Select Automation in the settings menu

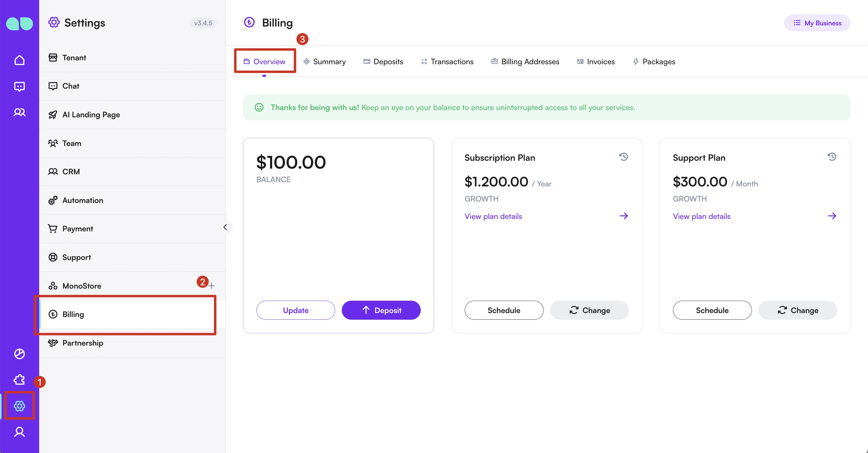pyautogui.click(x=83, y=200)
